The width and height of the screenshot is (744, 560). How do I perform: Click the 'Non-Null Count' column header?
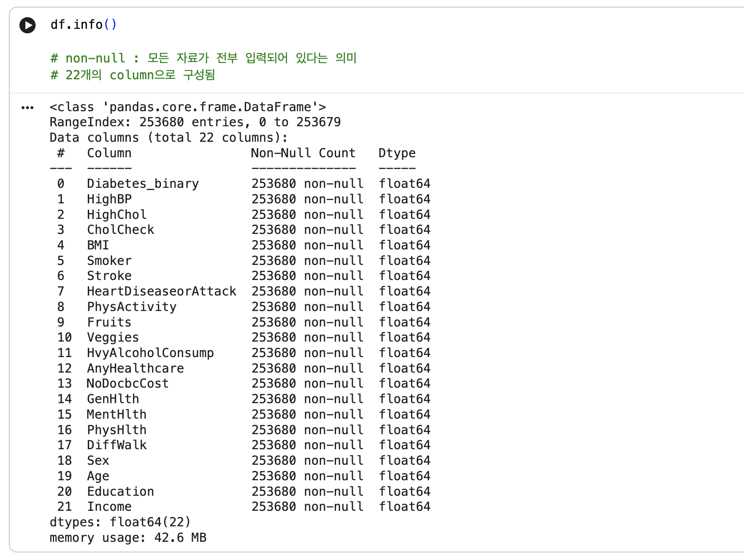pyautogui.click(x=303, y=153)
